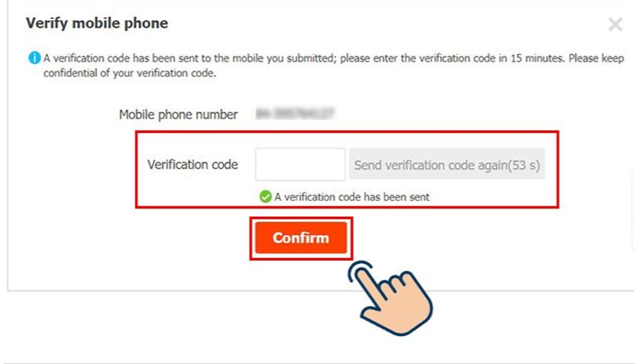Click the Verify mobile phone title
Image resolution: width=638 pixels, height=364 pixels.
[97, 23]
